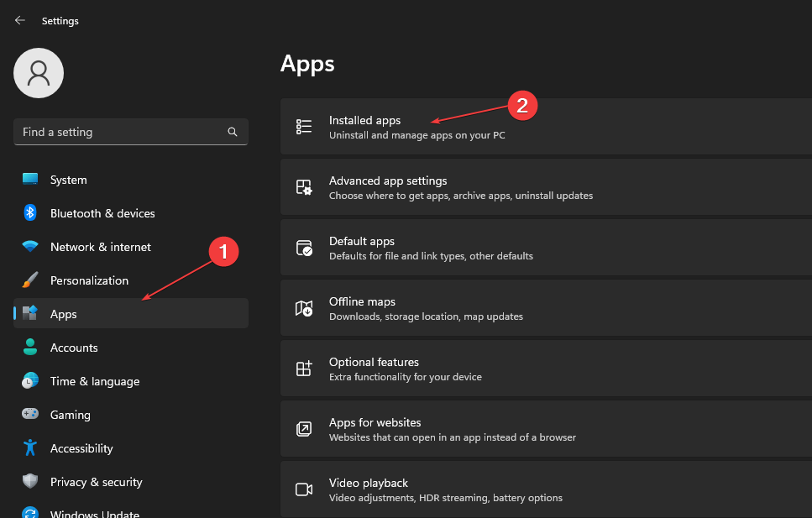Viewport: 812px width, 518px height.
Task: Click the Network & internet globe icon
Action: pyautogui.click(x=30, y=247)
